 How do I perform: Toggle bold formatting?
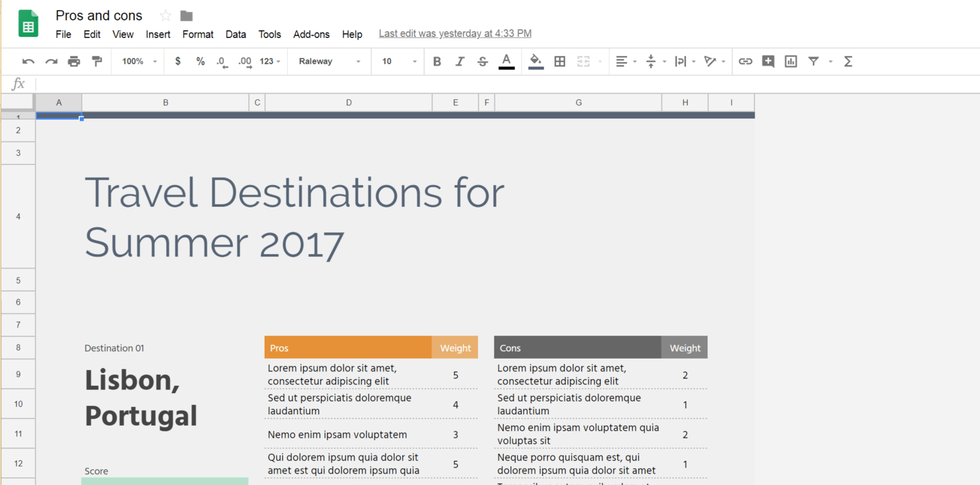437,61
